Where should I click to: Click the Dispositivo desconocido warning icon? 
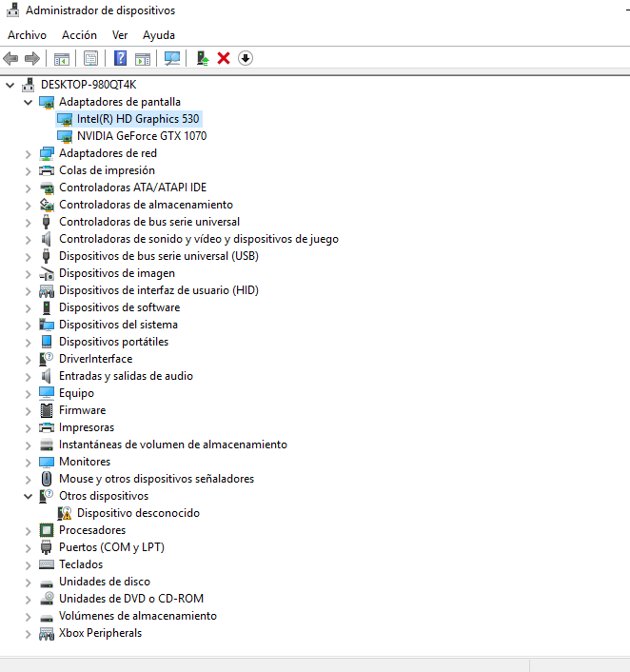coord(65,513)
